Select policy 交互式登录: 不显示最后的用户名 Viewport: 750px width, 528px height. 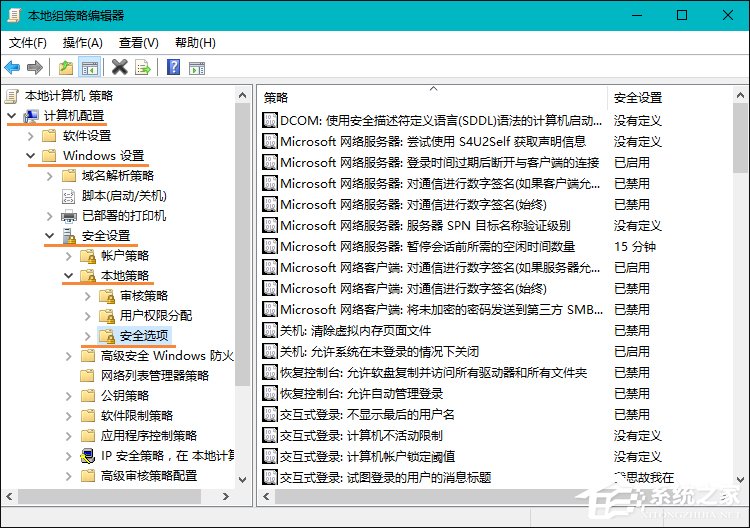pos(367,414)
